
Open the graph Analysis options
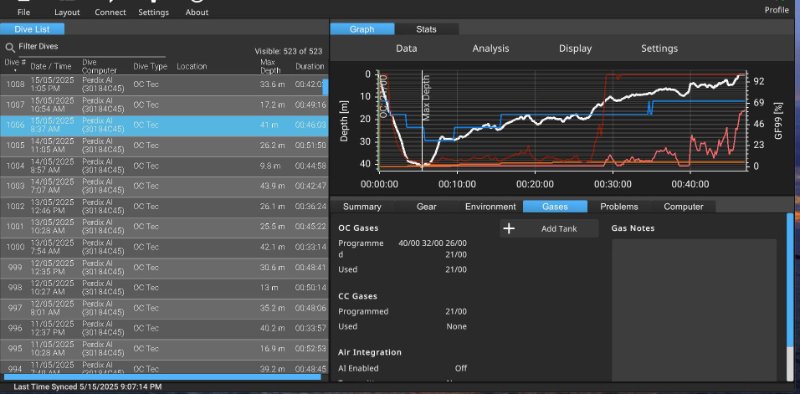491,48
